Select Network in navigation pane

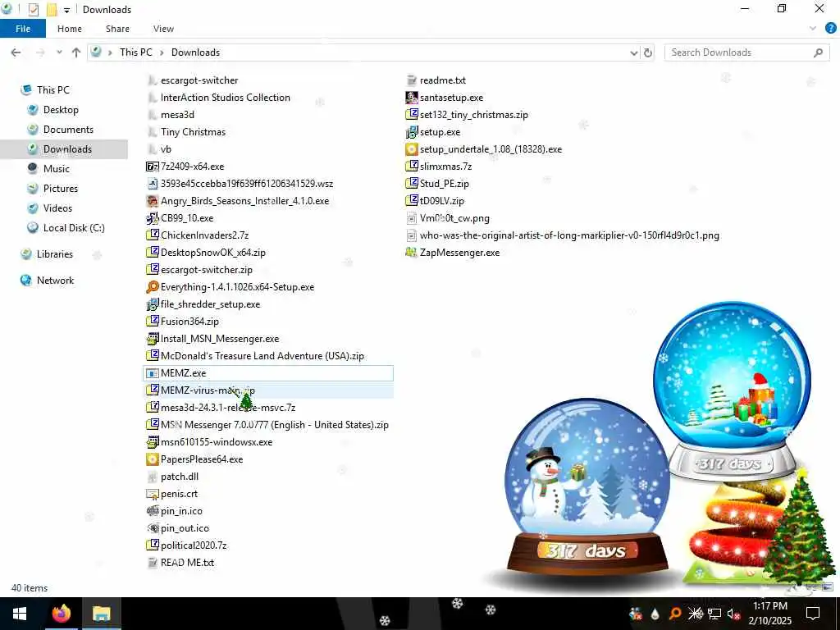[x=55, y=281]
